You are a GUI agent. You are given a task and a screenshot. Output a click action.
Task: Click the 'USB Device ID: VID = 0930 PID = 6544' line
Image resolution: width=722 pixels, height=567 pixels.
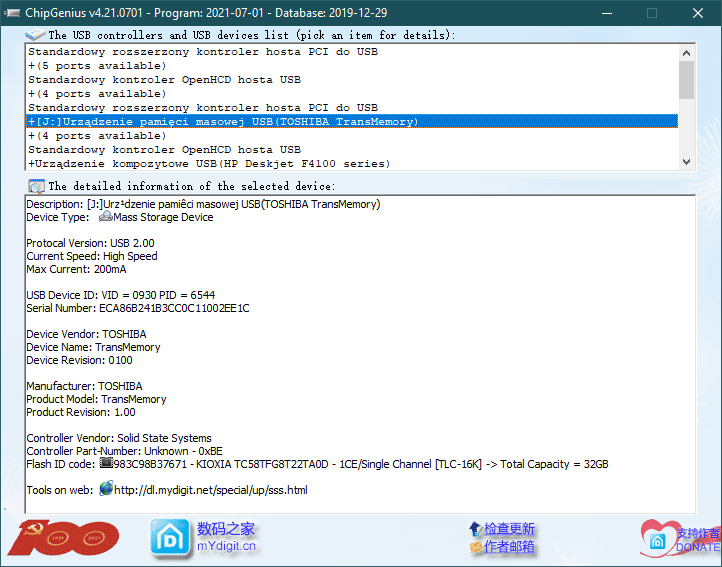point(121,295)
